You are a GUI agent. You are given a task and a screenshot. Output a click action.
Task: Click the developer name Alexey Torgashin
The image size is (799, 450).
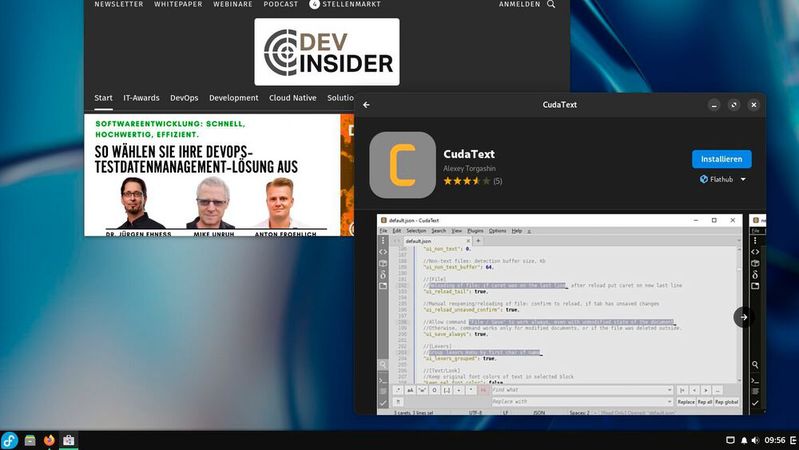[469, 168]
